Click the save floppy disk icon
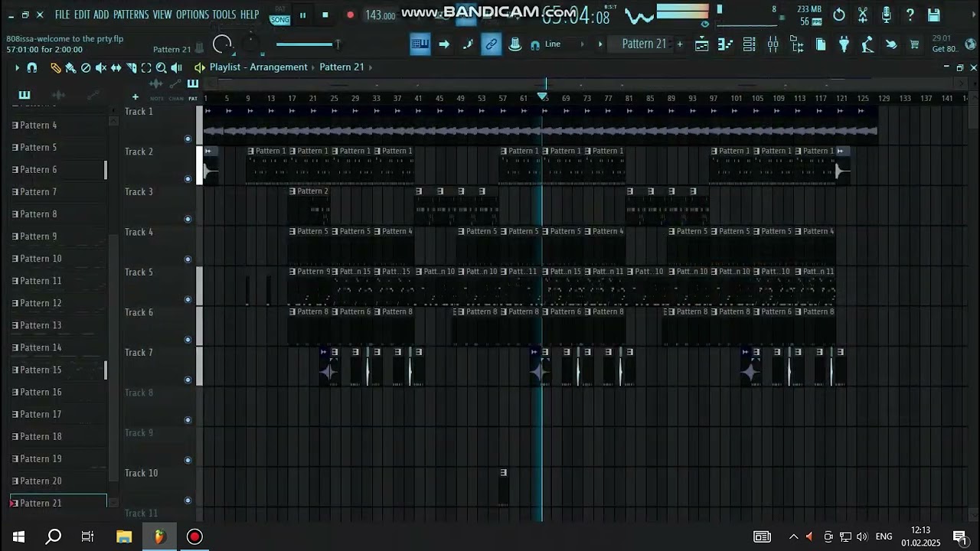Screen dimensions: 980x551 tap(933, 15)
